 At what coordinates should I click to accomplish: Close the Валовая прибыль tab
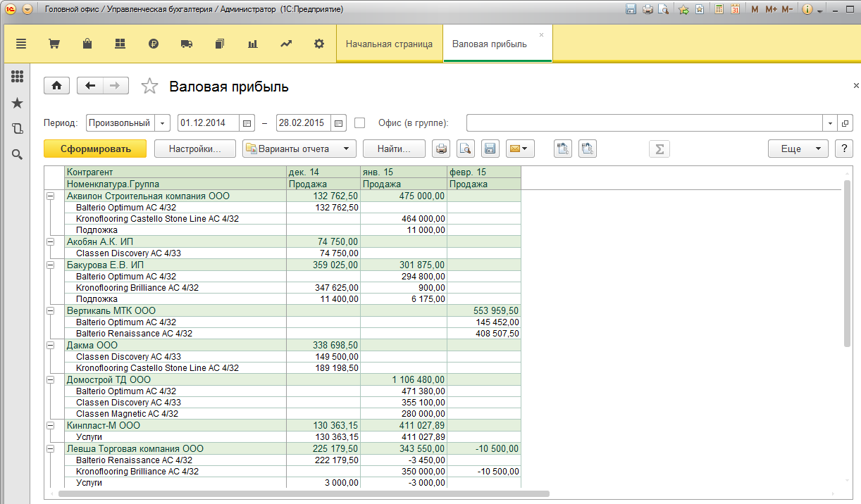pyautogui.click(x=541, y=34)
